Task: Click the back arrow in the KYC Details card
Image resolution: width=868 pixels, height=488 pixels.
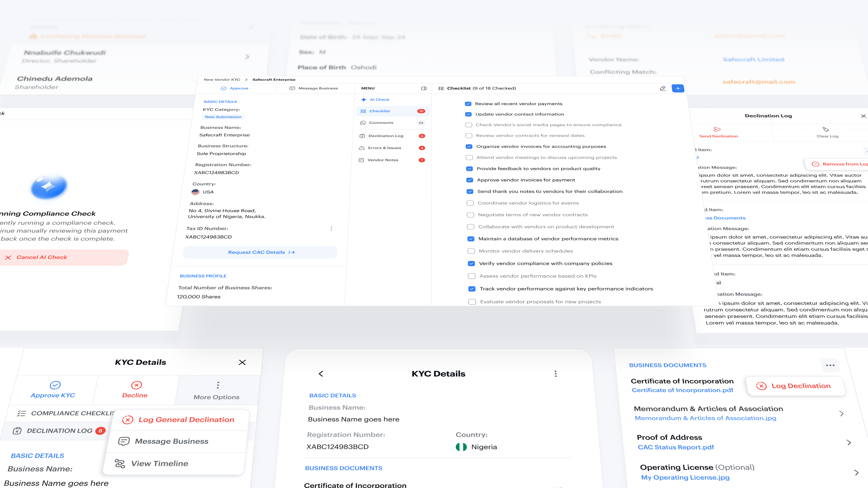Action: 321,374
